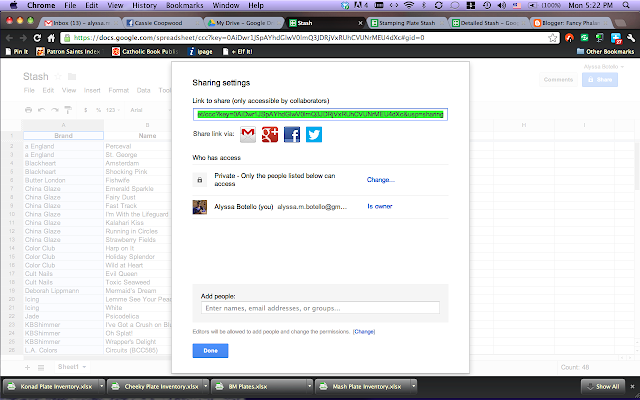Open Spotlight search magnifier
The width and height of the screenshot is (640, 400).
[626, 5]
